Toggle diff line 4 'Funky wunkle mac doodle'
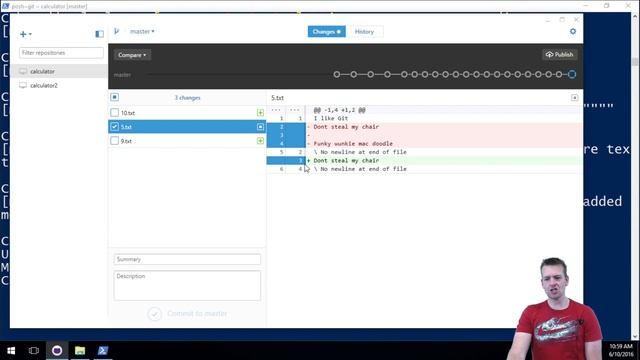640x360 pixels. [x=286, y=144]
